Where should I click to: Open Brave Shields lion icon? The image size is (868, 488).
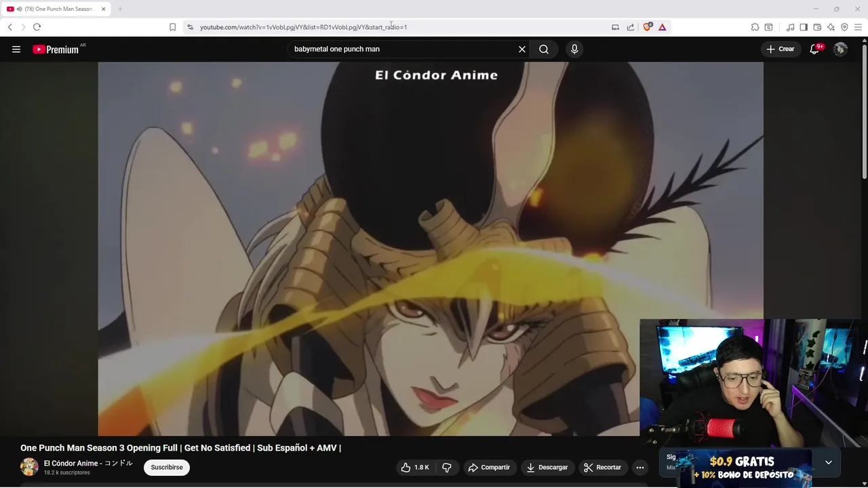coord(647,27)
